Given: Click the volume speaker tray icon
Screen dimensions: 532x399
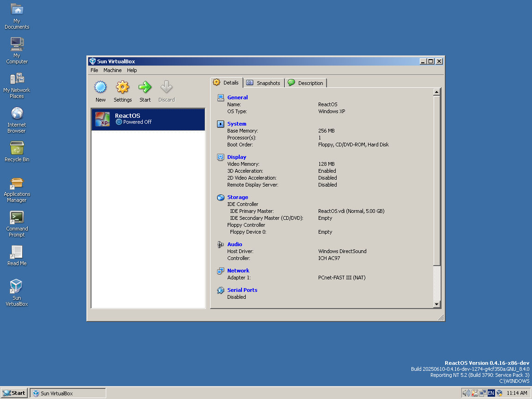Looking at the screenshot, I should (466, 393).
